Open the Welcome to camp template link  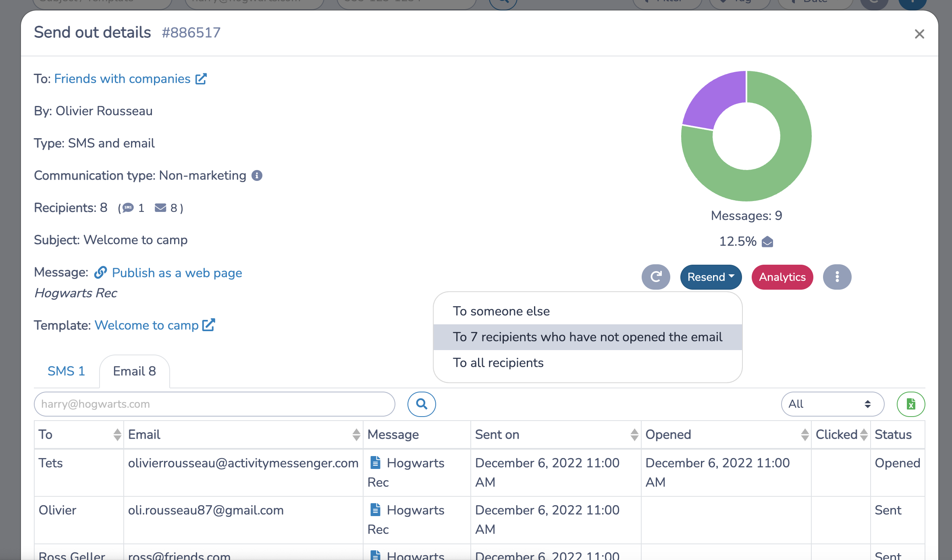[x=146, y=325]
